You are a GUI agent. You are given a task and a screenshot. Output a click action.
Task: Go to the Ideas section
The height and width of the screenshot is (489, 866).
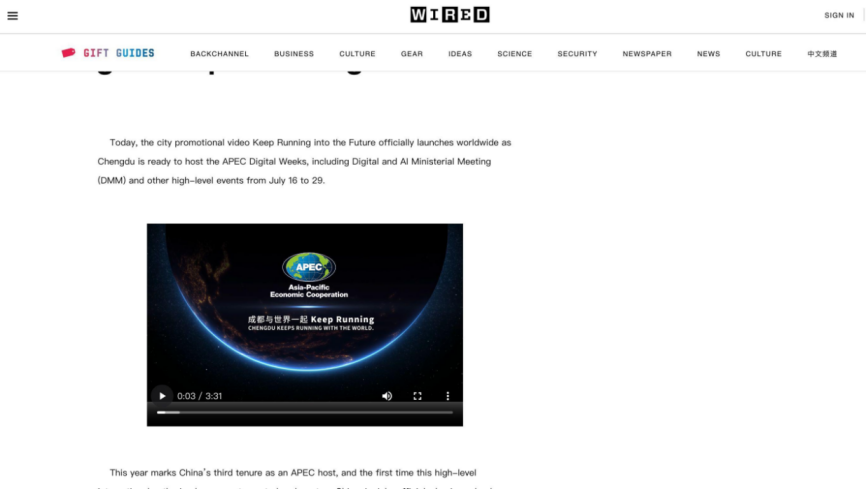coord(460,54)
